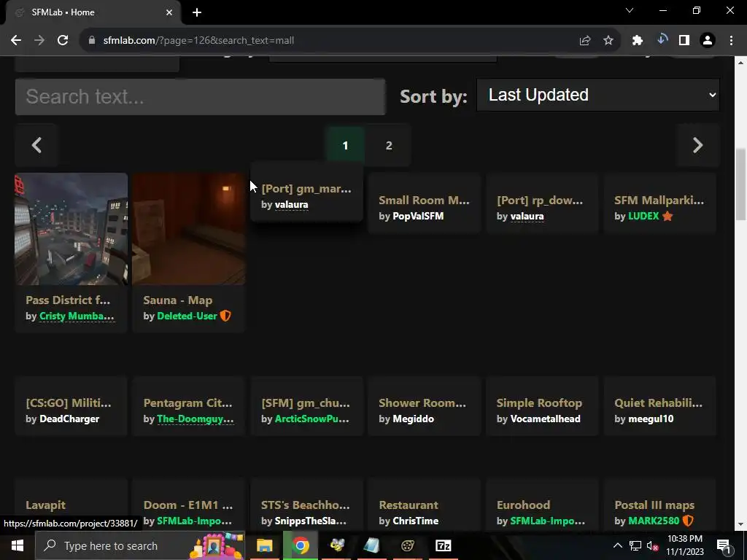Image resolution: width=747 pixels, height=560 pixels.
Task: Go to previous page with the left chevron
Action: coord(36,145)
